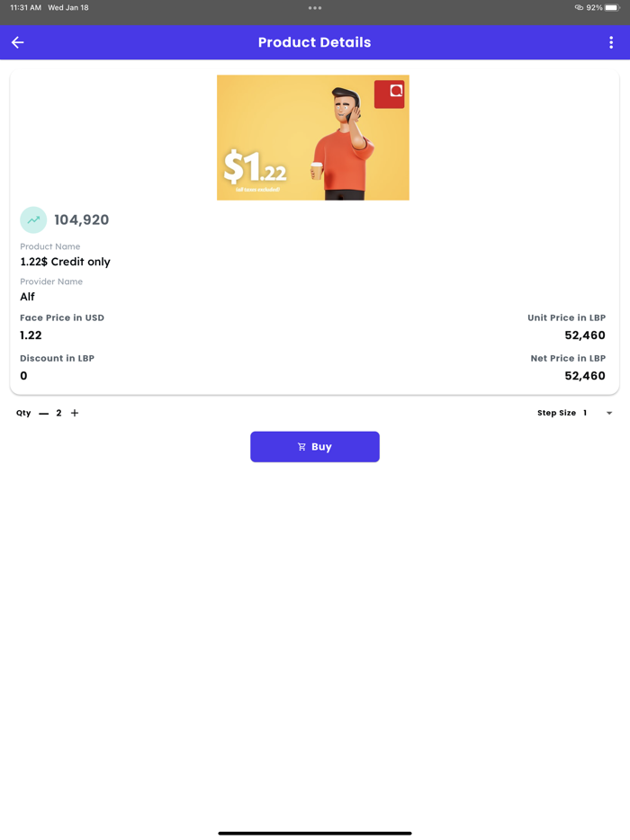630x840 pixels.
Task: Decrease quantity with the minus stepper
Action: tap(43, 413)
